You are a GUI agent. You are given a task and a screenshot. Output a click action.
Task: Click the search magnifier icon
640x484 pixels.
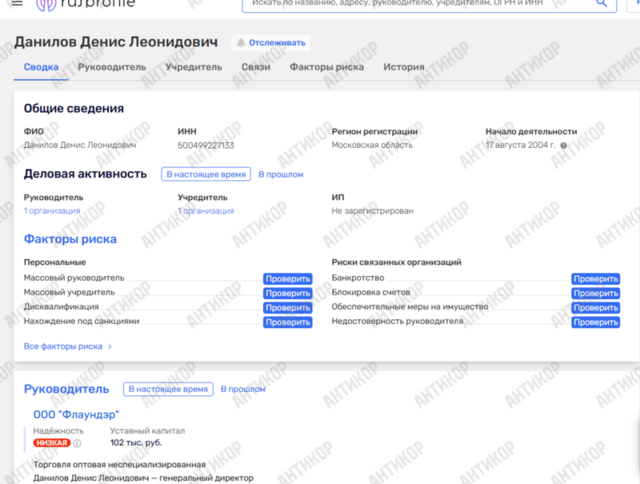[x=602, y=3]
